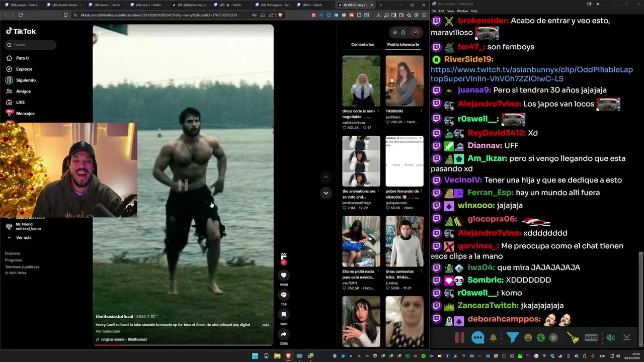Bookmark the video with the save icon
The image size is (644, 362).
click(284, 314)
